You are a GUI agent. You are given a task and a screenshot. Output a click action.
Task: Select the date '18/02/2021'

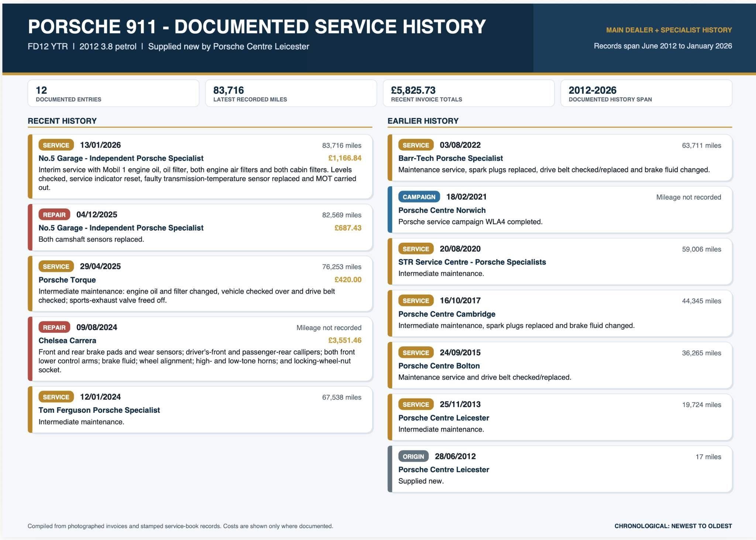(x=467, y=197)
